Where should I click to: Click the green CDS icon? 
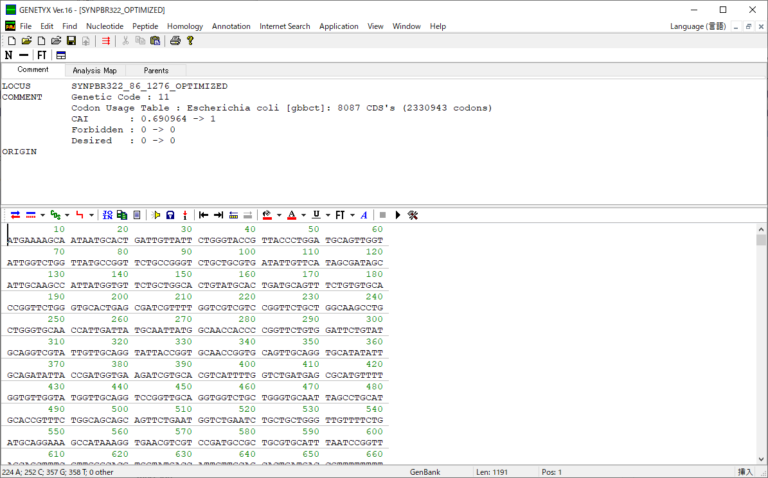click(x=55, y=215)
